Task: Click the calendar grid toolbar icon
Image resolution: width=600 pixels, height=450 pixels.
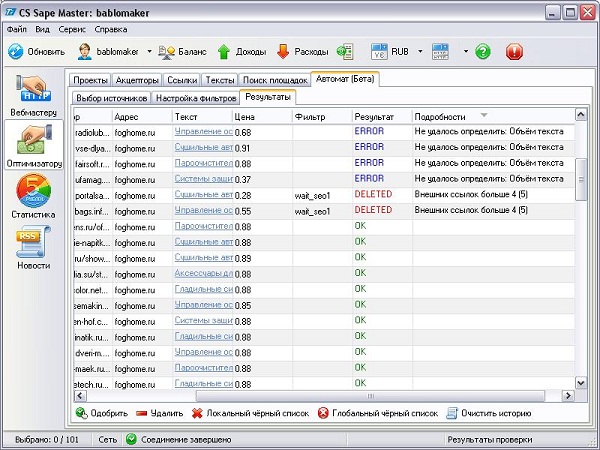Action: tap(440, 52)
